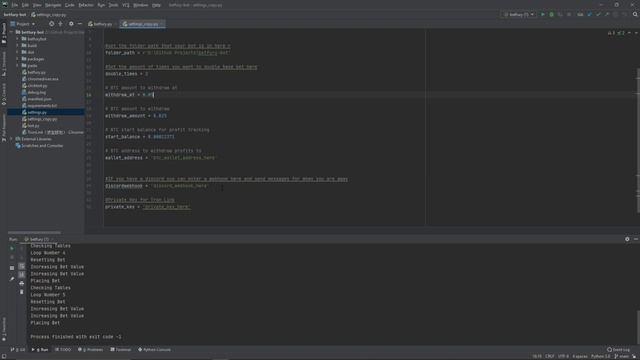Open the Terminal tool window tab
Image resolution: width=640 pixels, height=360 pixels.
121,349
